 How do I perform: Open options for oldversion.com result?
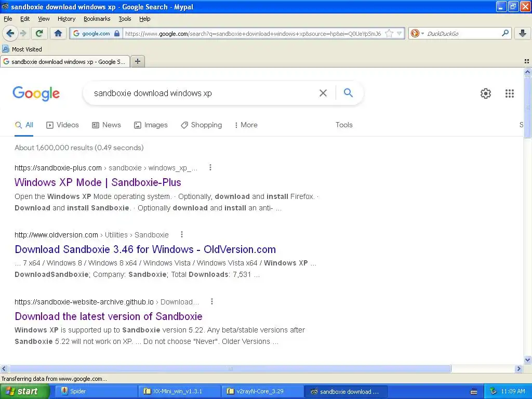click(182, 234)
